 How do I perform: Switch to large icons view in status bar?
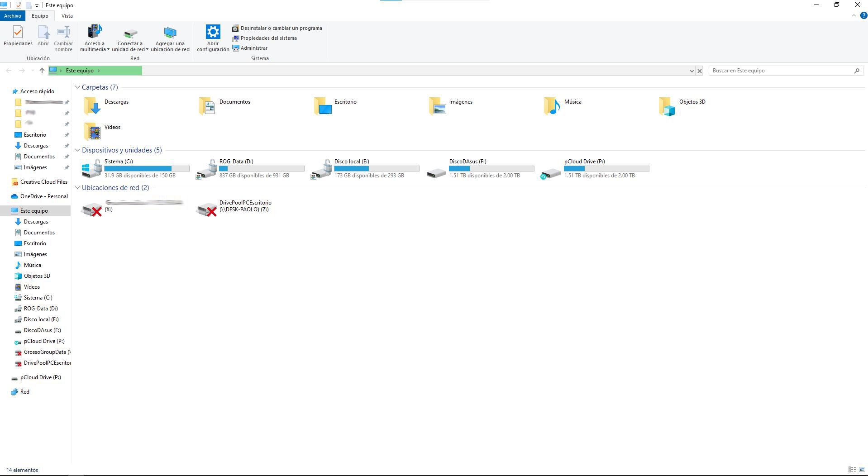(x=862, y=470)
